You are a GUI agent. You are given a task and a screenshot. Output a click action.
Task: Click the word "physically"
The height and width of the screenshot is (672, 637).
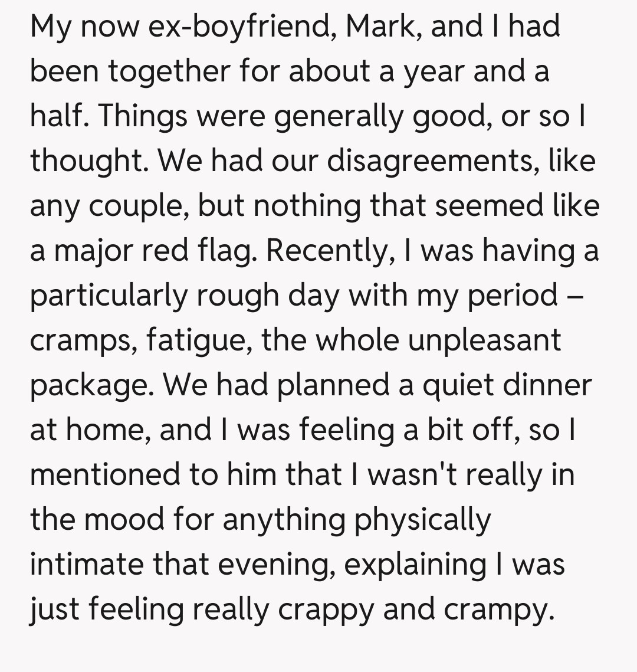422,520
